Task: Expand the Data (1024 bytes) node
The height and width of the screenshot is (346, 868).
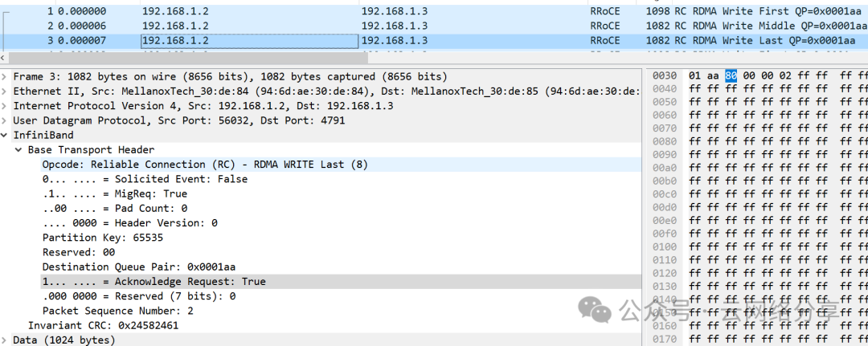Action: (5, 340)
